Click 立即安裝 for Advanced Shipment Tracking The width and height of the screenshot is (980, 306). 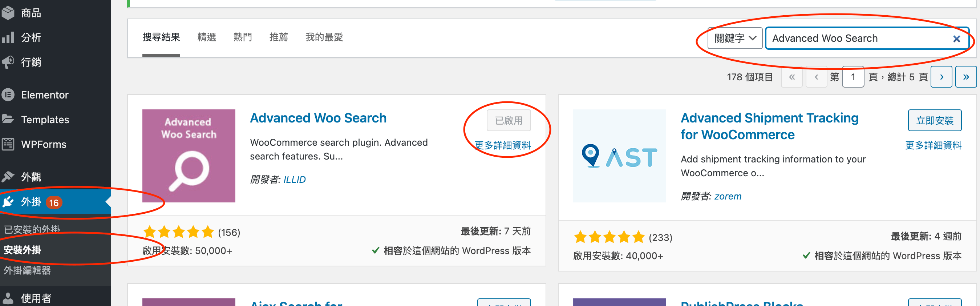coord(935,120)
